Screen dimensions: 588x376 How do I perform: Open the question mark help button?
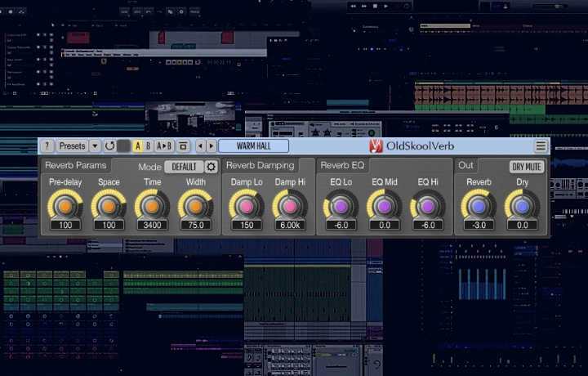(x=47, y=145)
